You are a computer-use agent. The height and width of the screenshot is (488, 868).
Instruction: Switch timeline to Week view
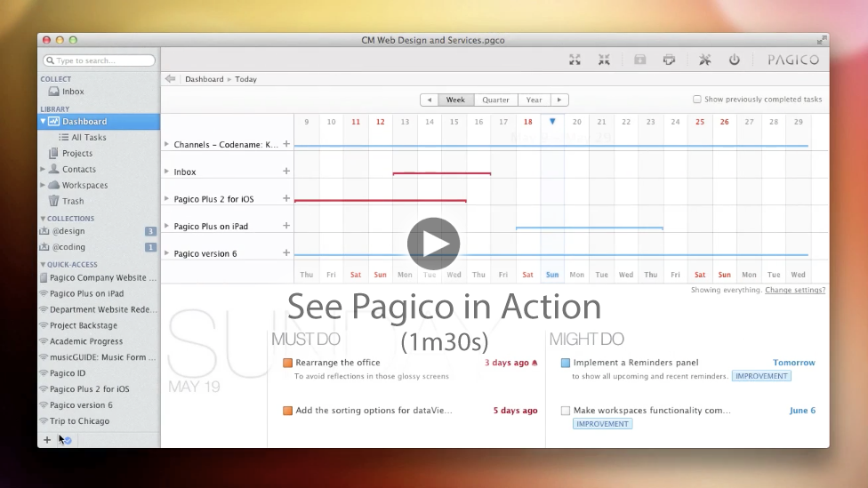[x=455, y=100]
